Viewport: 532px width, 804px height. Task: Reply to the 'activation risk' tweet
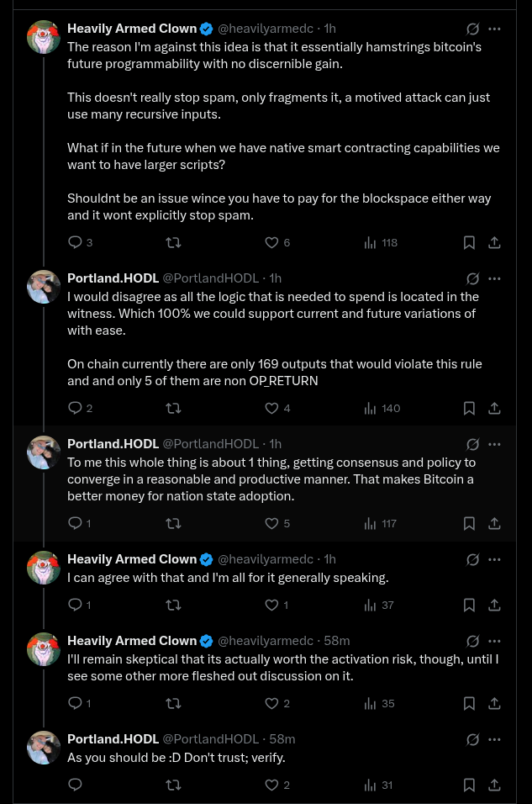(x=75, y=703)
